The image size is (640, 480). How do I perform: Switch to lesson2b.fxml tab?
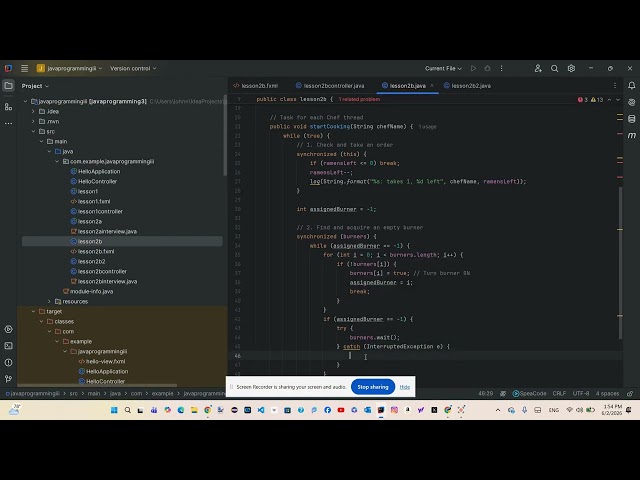(x=256, y=86)
